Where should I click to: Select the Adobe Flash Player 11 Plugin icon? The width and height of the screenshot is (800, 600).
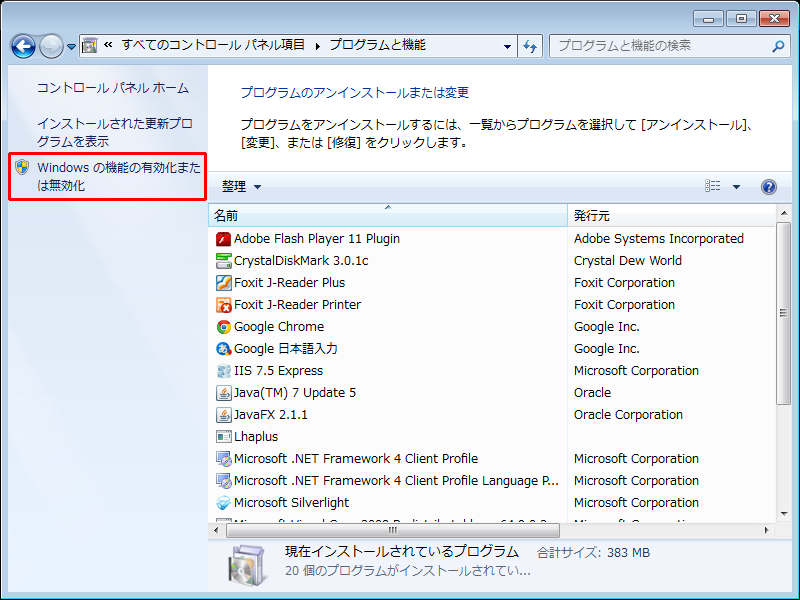(223, 239)
